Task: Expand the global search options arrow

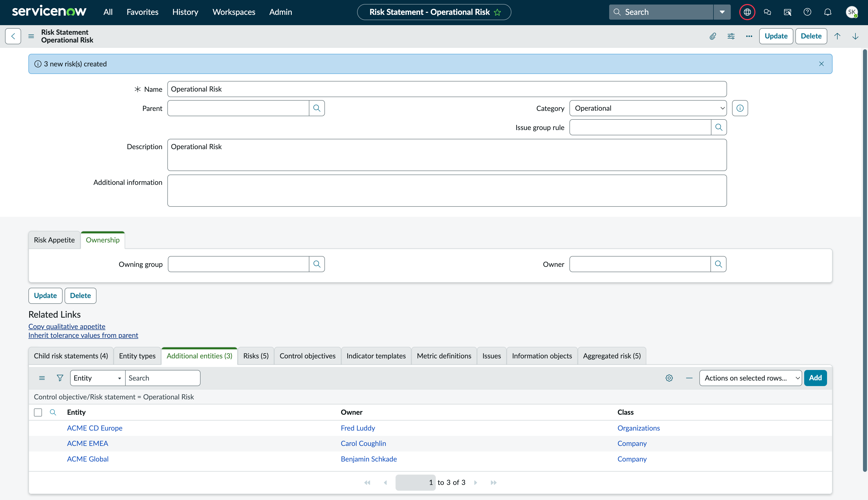Action: (x=722, y=12)
